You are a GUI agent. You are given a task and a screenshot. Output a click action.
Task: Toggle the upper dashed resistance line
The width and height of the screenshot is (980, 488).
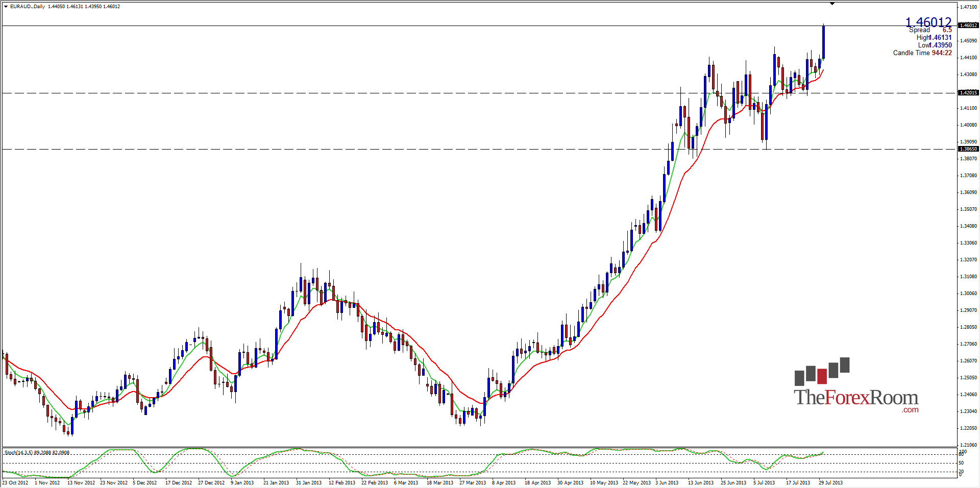[459, 92]
